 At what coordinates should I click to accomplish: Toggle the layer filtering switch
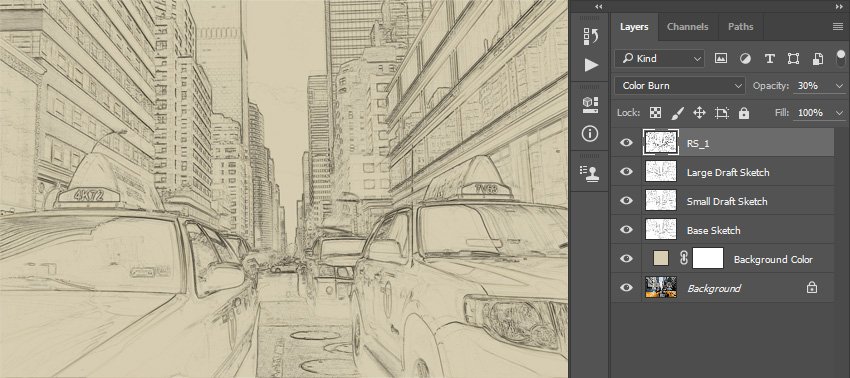point(841,57)
